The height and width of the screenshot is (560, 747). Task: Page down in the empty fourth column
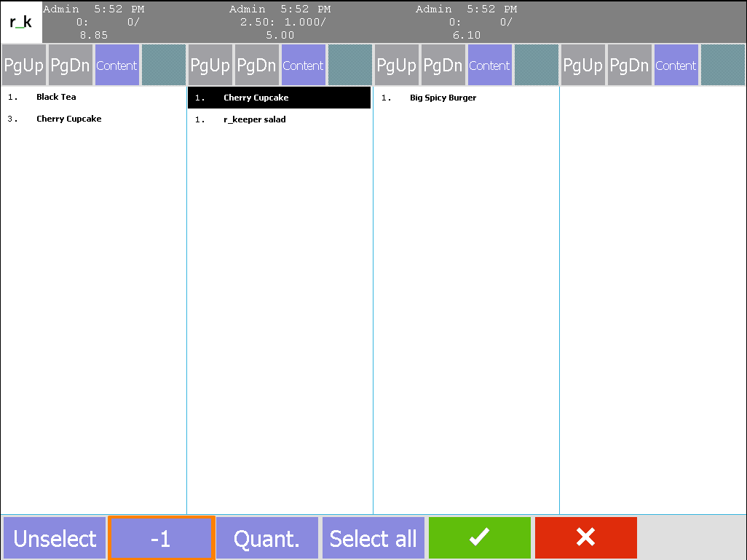coord(629,65)
